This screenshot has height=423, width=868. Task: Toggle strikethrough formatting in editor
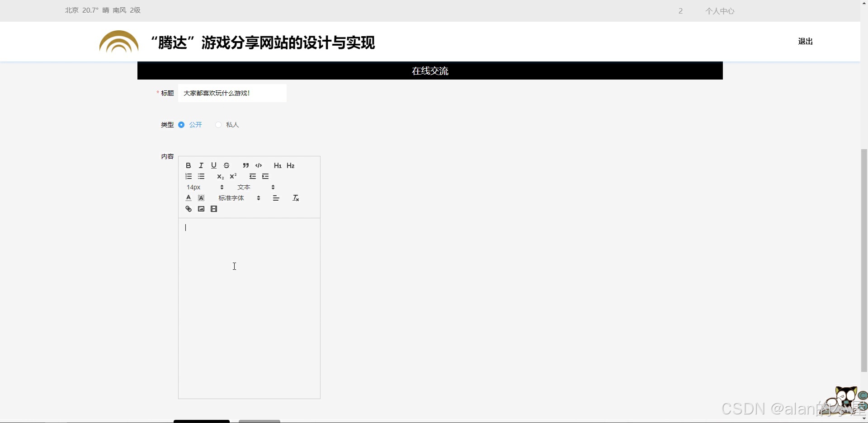[226, 165]
